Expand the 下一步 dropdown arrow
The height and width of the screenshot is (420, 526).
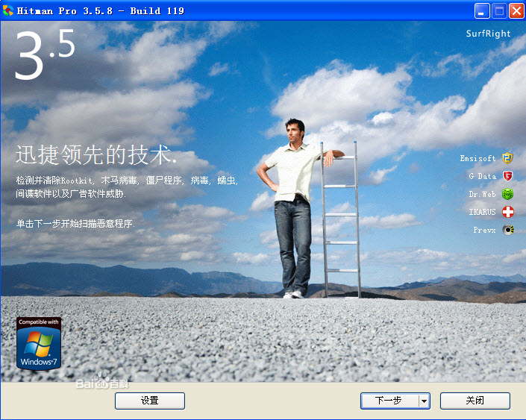(425, 401)
